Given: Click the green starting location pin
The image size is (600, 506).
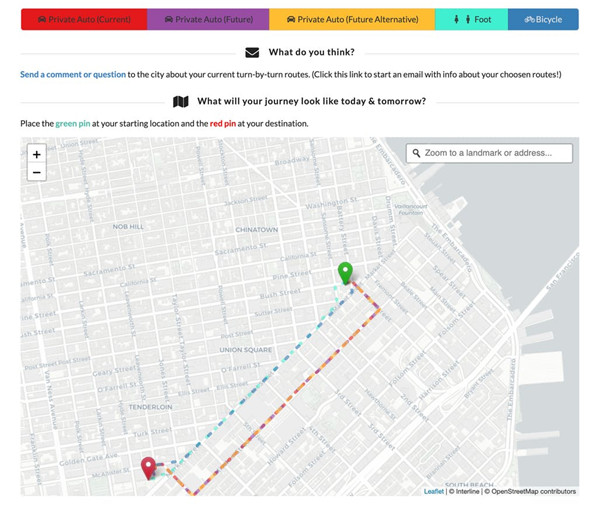Looking at the screenshot, I should 346,273.
